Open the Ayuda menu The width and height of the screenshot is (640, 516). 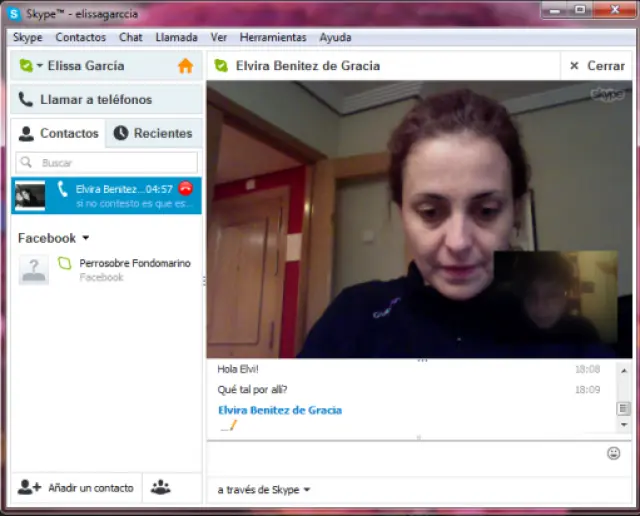click(335, 38)
